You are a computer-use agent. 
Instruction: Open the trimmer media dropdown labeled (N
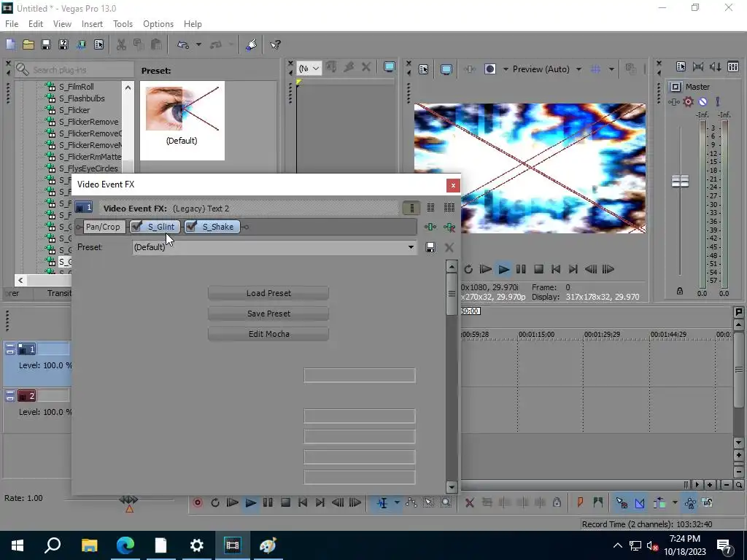point(309,69)
